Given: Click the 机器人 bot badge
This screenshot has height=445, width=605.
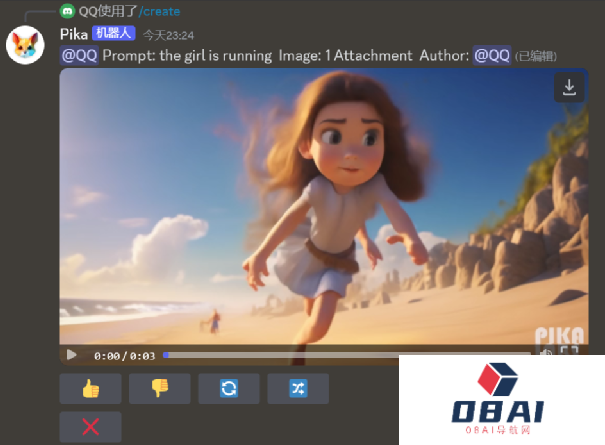Looking at the screenshot, I should [113, 34].
